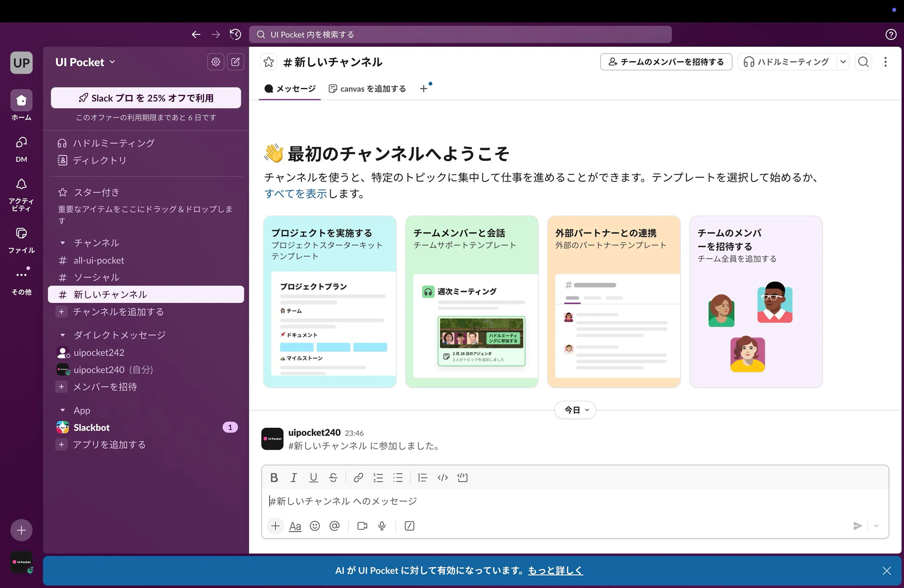The image size is (904, 588).
Task: Start ハドルミーティング from header
Action: [787, 62]
